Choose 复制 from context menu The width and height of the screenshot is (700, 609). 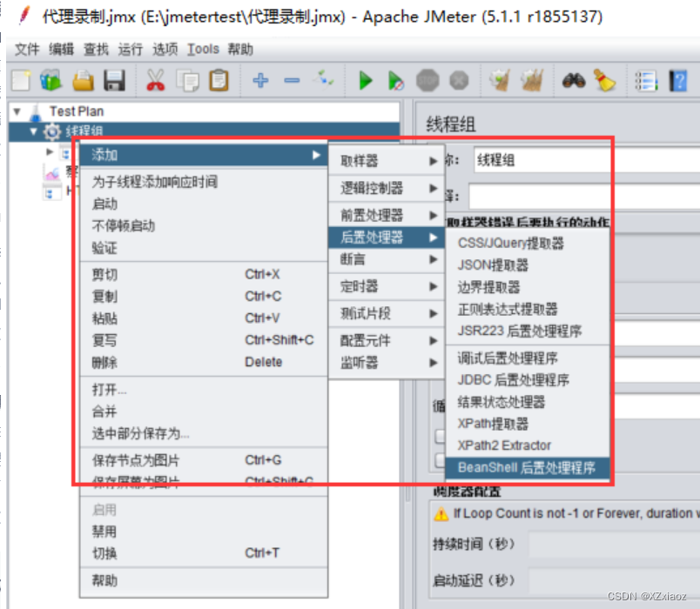coord(204,297)
